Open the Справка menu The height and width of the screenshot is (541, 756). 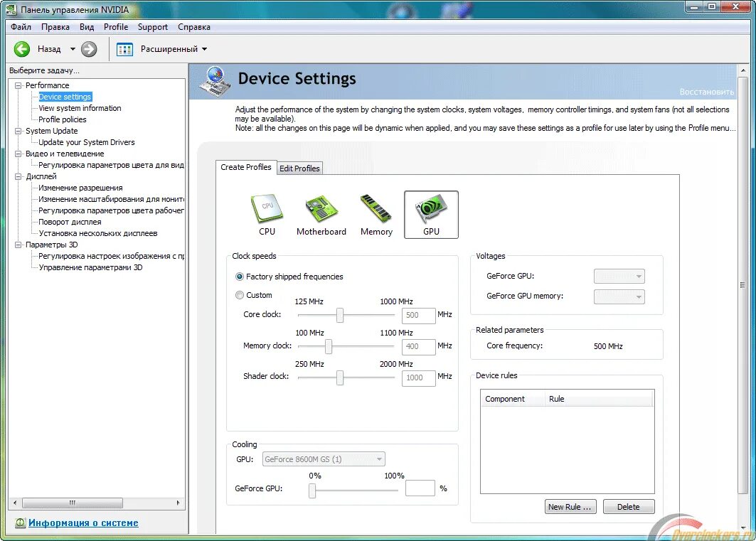coord(194,27)
